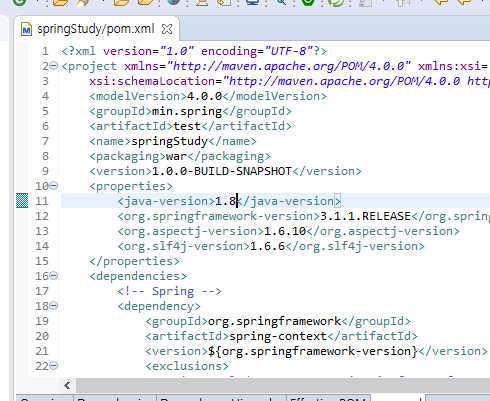Image resolution: width=490 pixels, height=401 pixels.
Task: Click the opening dependencies tag on line 16
Action: point(138,276)
